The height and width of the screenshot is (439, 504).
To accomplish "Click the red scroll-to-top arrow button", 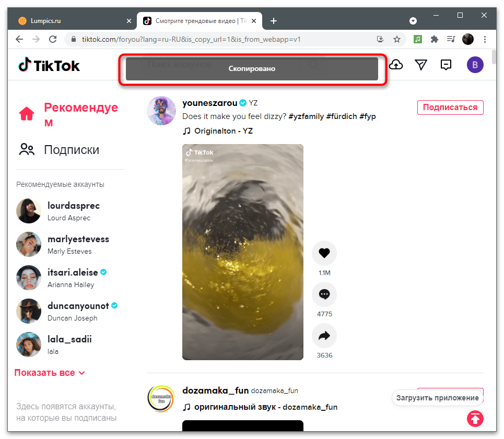I will (x=475, y=419).
